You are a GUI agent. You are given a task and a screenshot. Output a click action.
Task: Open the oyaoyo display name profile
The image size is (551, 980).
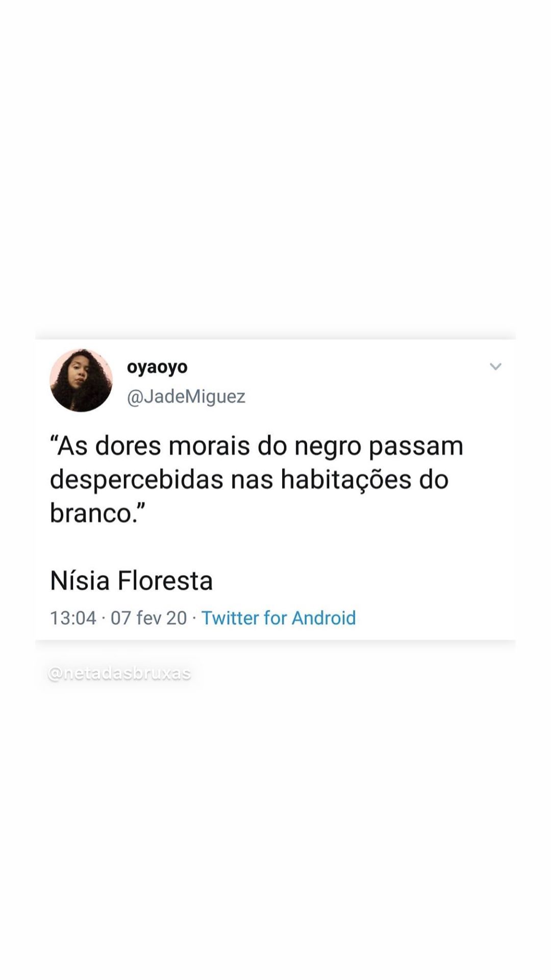coord(157,367)
